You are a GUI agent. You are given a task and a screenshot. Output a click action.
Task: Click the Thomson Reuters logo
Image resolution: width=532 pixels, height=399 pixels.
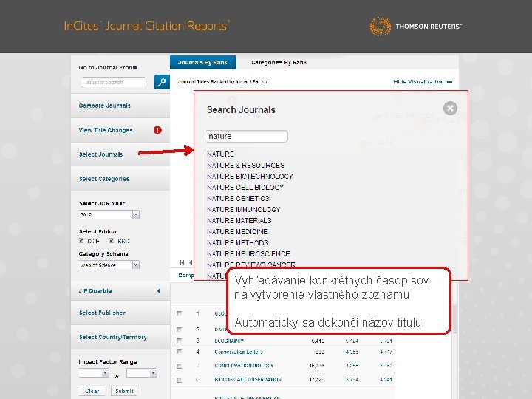click(x=415, y=26)
